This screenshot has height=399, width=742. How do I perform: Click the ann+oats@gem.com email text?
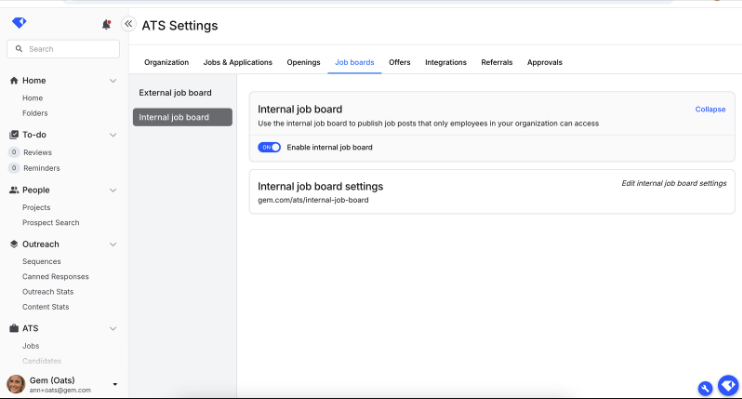coord(60,390)
